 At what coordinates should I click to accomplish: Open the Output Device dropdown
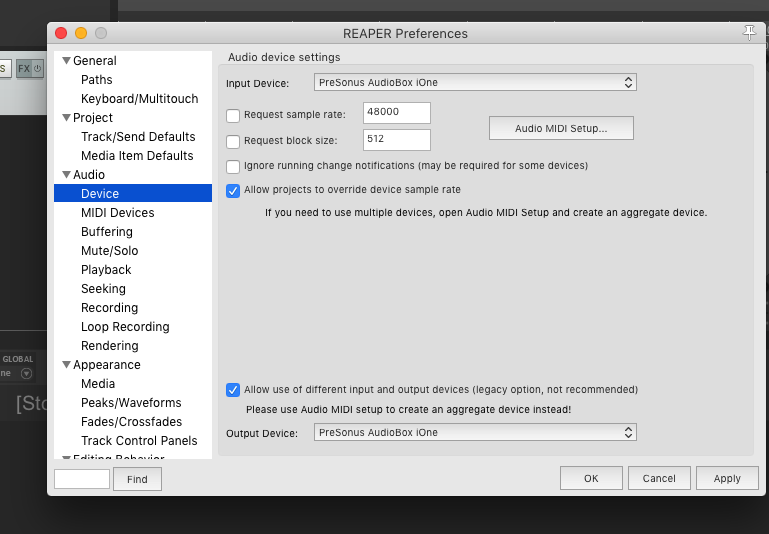tap(475, 433)
